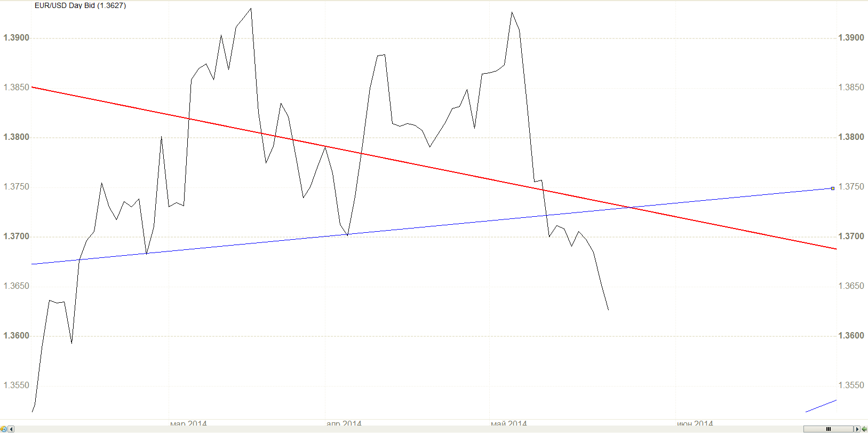Click the июн 2014 date label
Screen dimensions: 868x433
[x=695, y=423]
